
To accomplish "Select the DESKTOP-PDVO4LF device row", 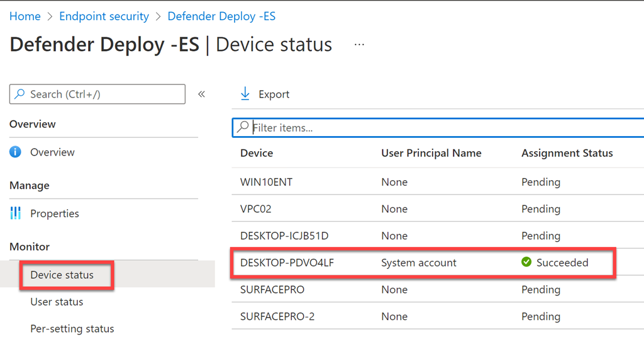I will [287, 263].
